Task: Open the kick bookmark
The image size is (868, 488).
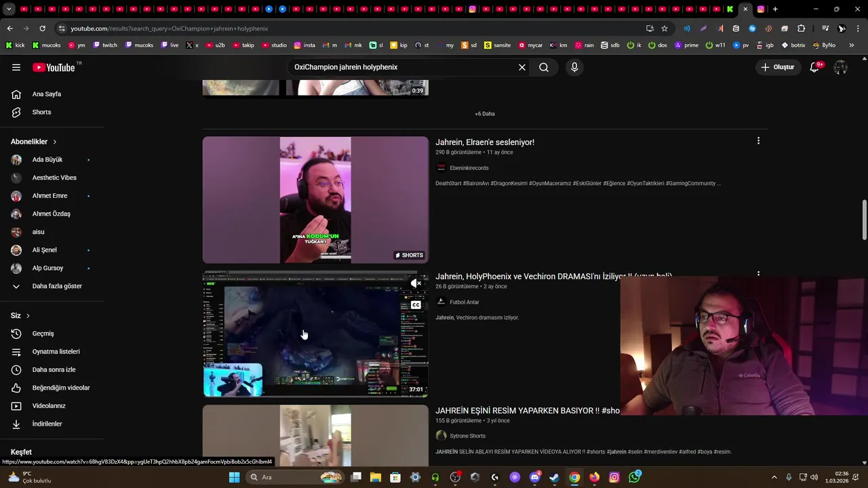Action: (16, 45)
